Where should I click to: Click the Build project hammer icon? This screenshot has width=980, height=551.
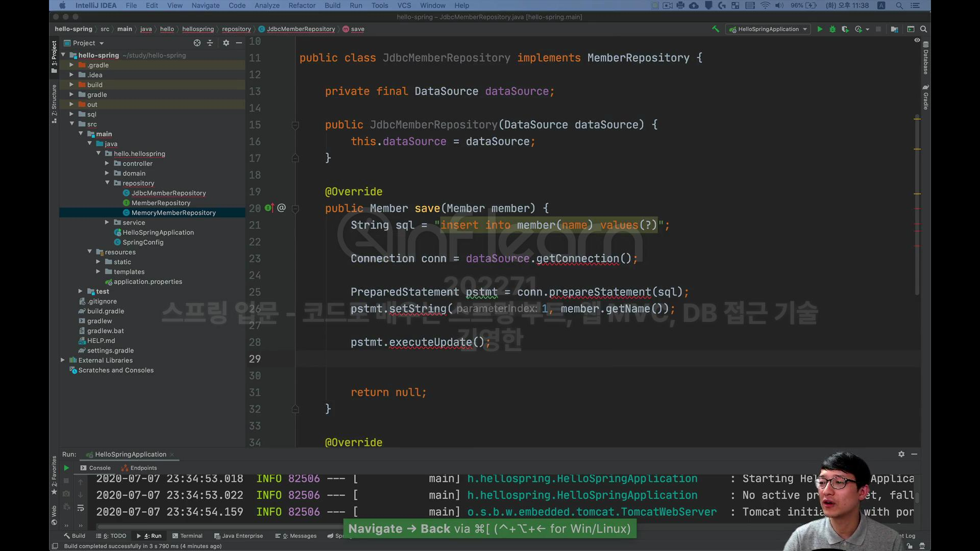click(x=716, y=29)
